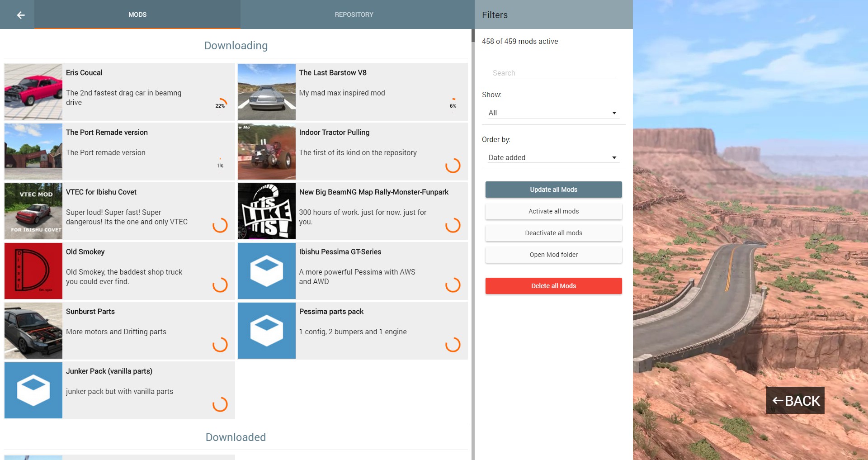Open the VTEC MOD Ibishu Covet thumbnail
Screen dimensions: 868x460
[x=33, y=211]
